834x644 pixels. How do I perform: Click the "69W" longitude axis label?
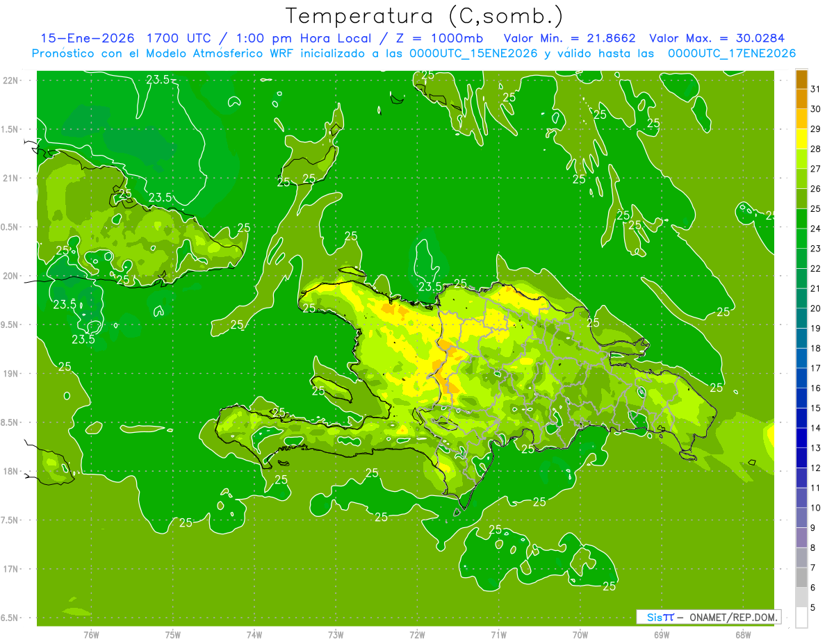click(x=662, y=634)
